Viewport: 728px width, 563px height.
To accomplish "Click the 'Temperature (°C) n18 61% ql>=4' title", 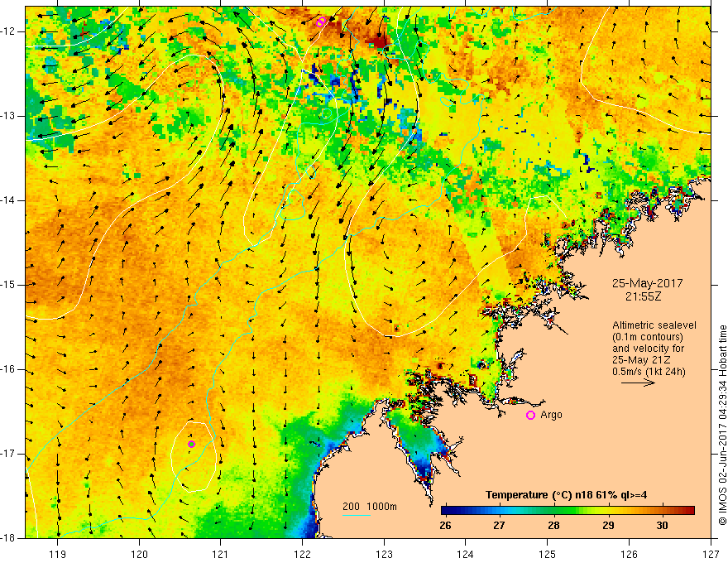I will coord(566,495).
